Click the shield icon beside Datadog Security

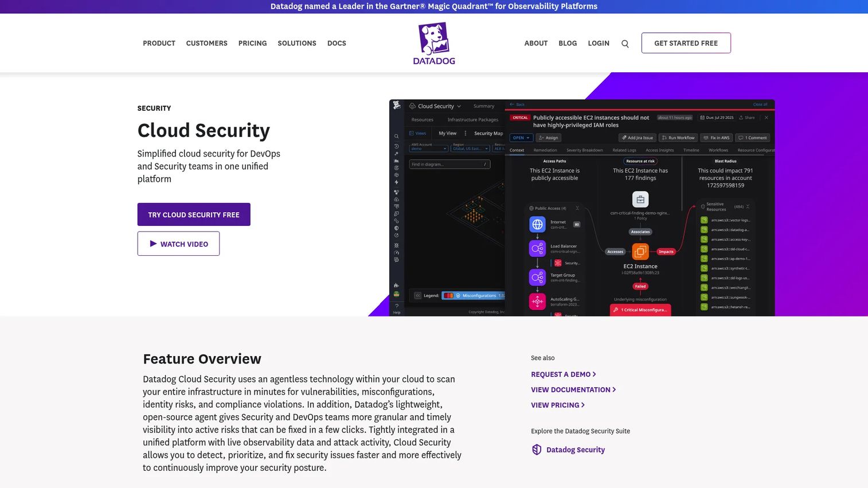tap(537, 450)
